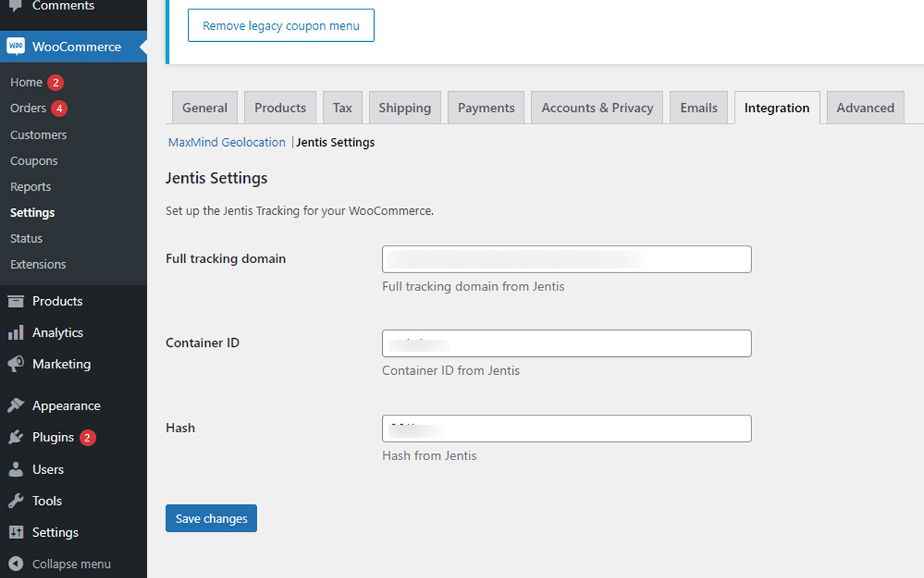
Task: Click Remove legacy coupon menu button
Action: tap(281, 25)
